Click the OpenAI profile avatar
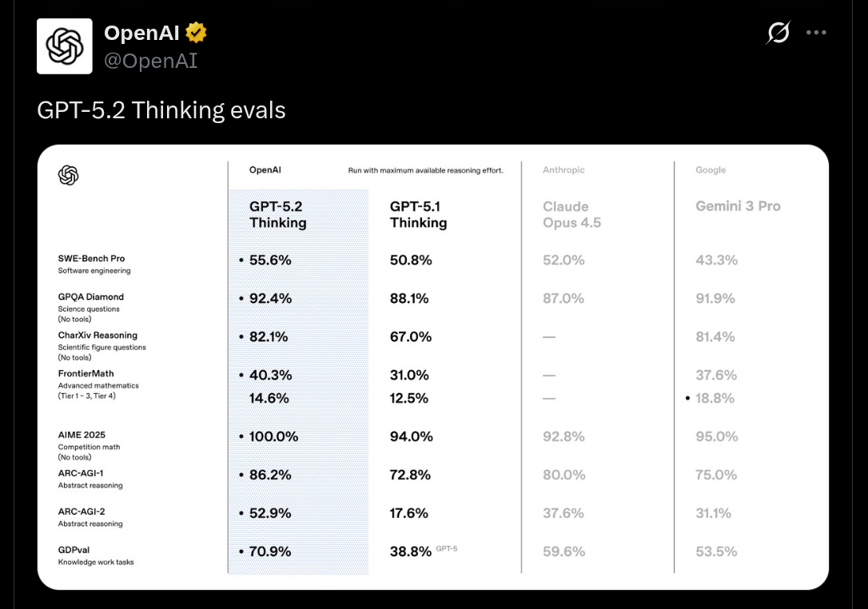Screen dimensions: 868x609 click(65, 46)
